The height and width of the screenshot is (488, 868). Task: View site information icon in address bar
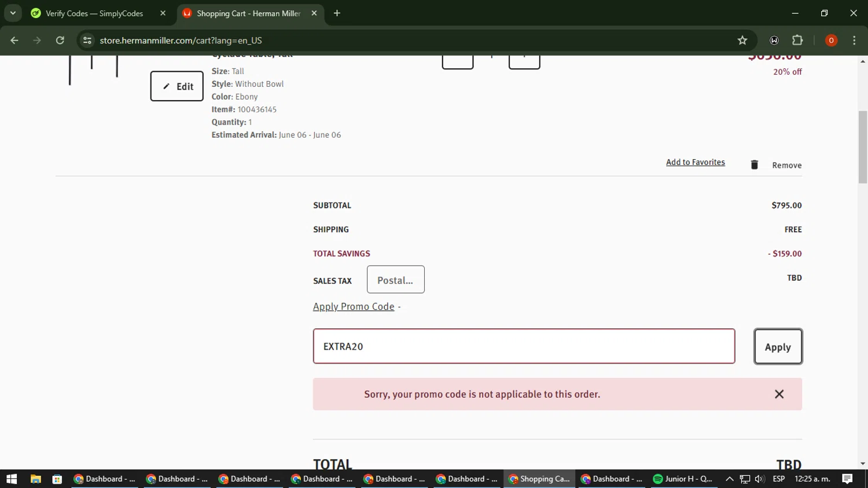point(87,41)
